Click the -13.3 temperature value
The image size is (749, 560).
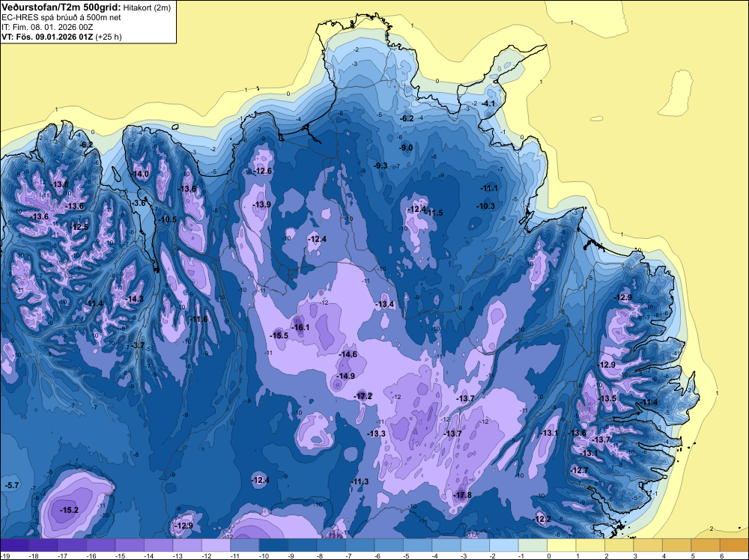coord(377,433)
